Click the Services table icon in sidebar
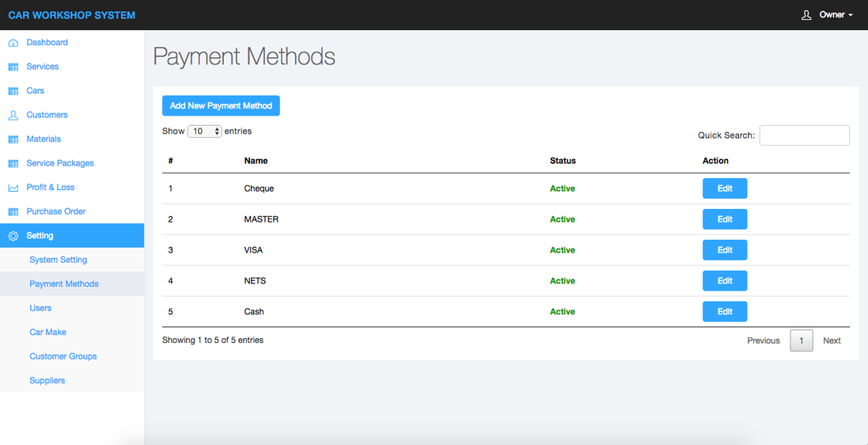Image resolution: width=868 pixels, height=445 pixels. 13,67
